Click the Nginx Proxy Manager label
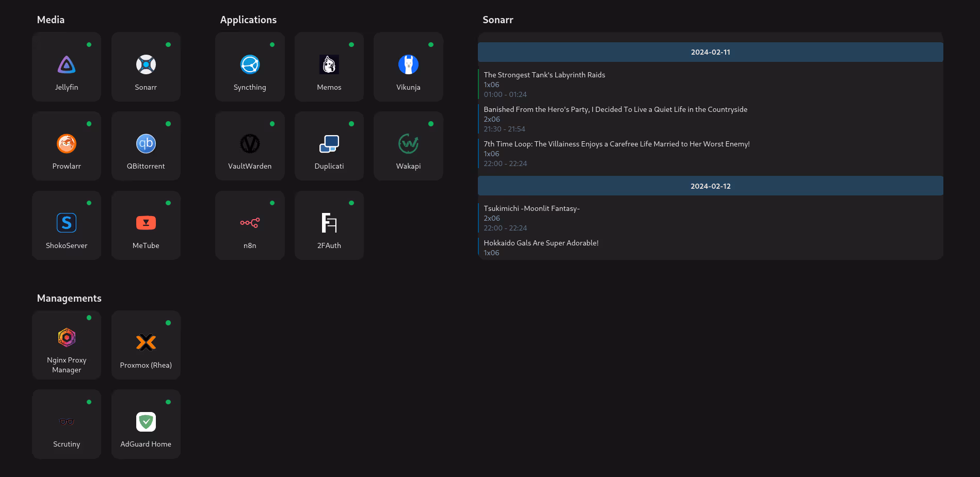The width and height of the screenshot is (980, 477). (67, 365)
